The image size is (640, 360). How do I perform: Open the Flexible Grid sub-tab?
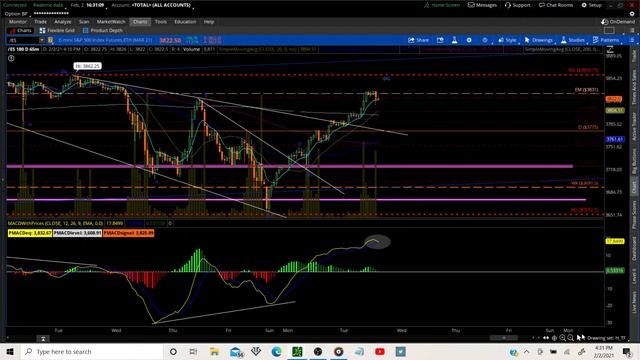tap(57, 31)
